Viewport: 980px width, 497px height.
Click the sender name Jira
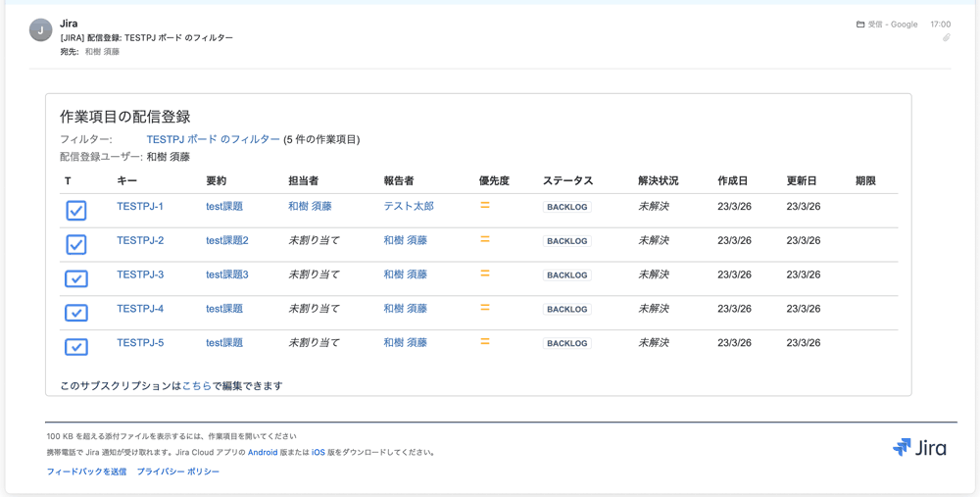click(69, 24)
